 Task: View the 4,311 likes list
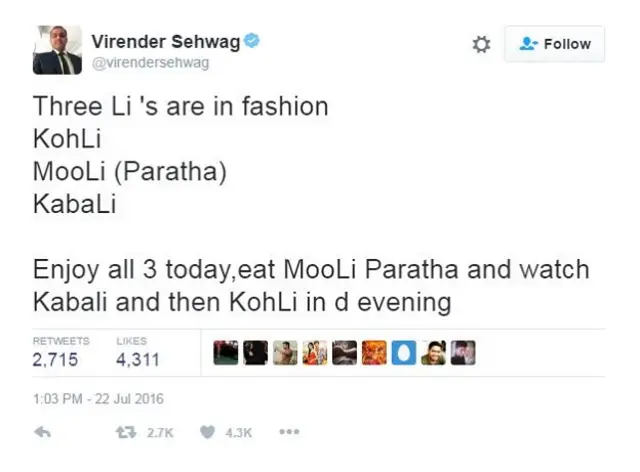[138, 360]
